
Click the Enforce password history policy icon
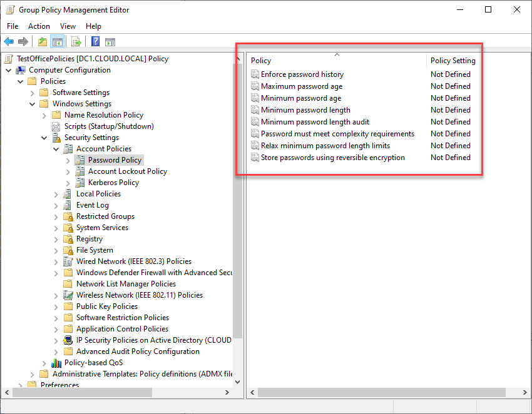[x=255, y=74]
